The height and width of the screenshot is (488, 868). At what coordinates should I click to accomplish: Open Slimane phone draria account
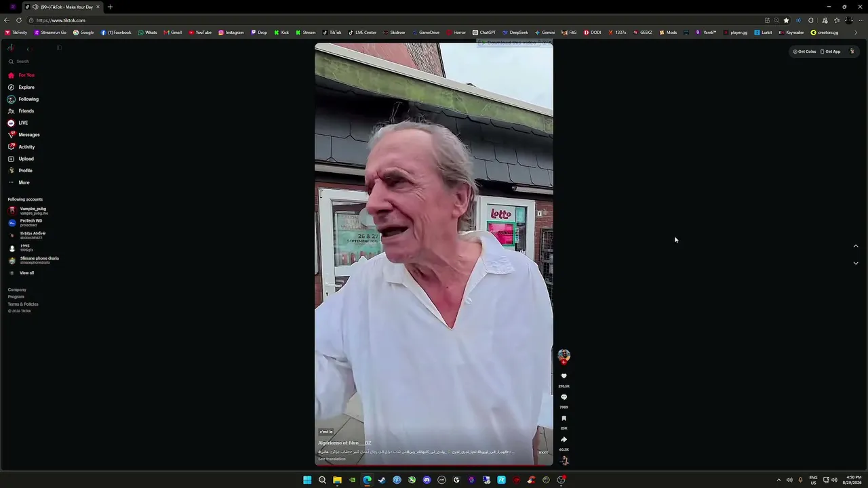point(33,260)
